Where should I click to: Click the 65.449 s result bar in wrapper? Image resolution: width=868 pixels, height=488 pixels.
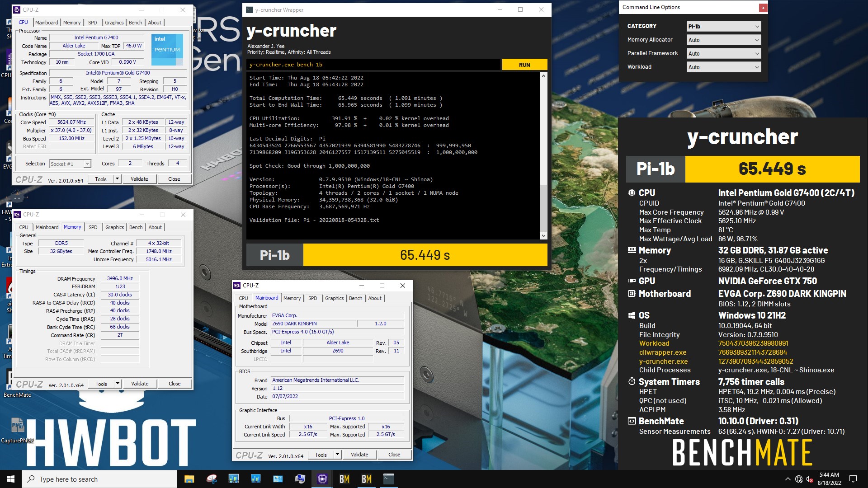[425, 255]
